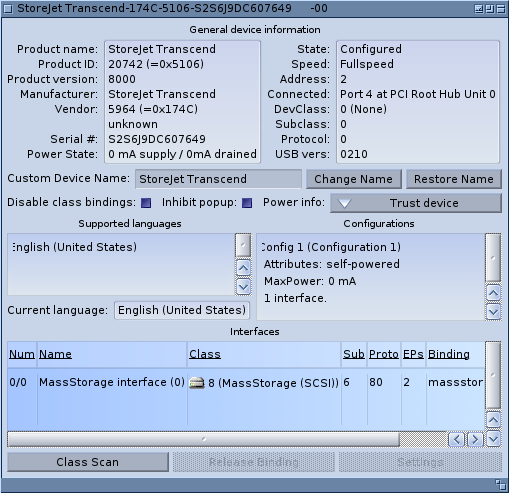Click the massstor binding cell
The image size is (509, 493).
tap(456, 382)
